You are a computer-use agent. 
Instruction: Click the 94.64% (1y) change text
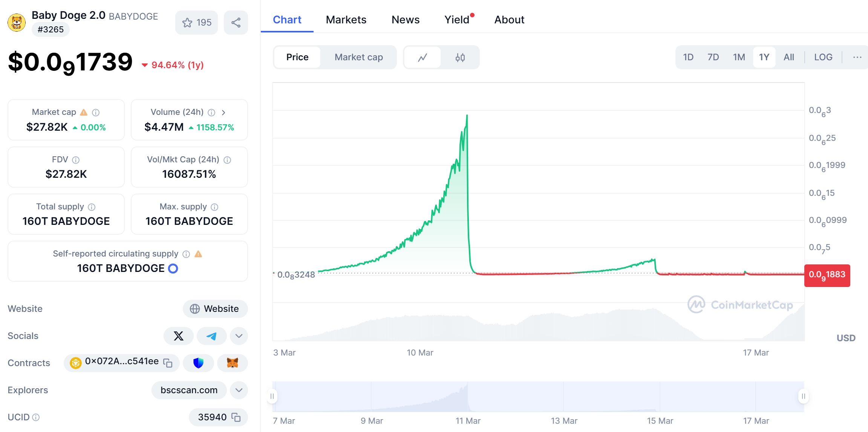(178, 65)
